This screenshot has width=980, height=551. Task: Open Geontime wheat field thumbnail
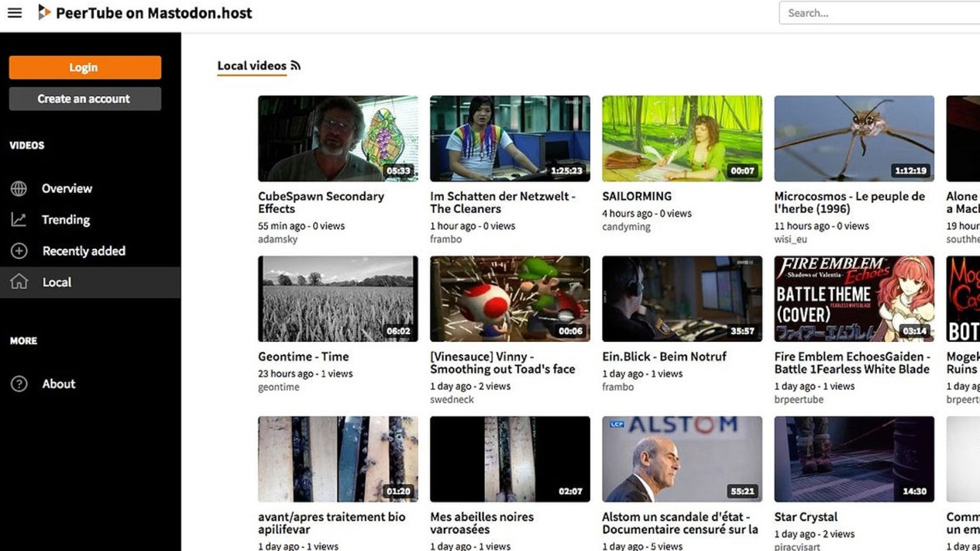pyautogui.click(x=338, y=299)
